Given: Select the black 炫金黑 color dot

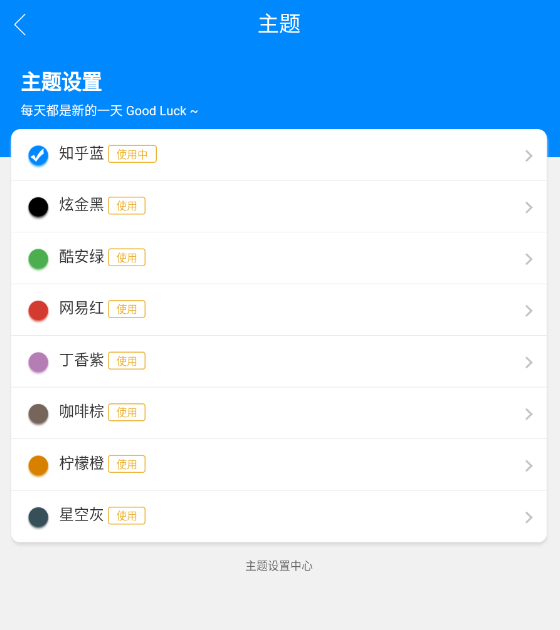Looking at the screenshot, I should pos(38,207).
